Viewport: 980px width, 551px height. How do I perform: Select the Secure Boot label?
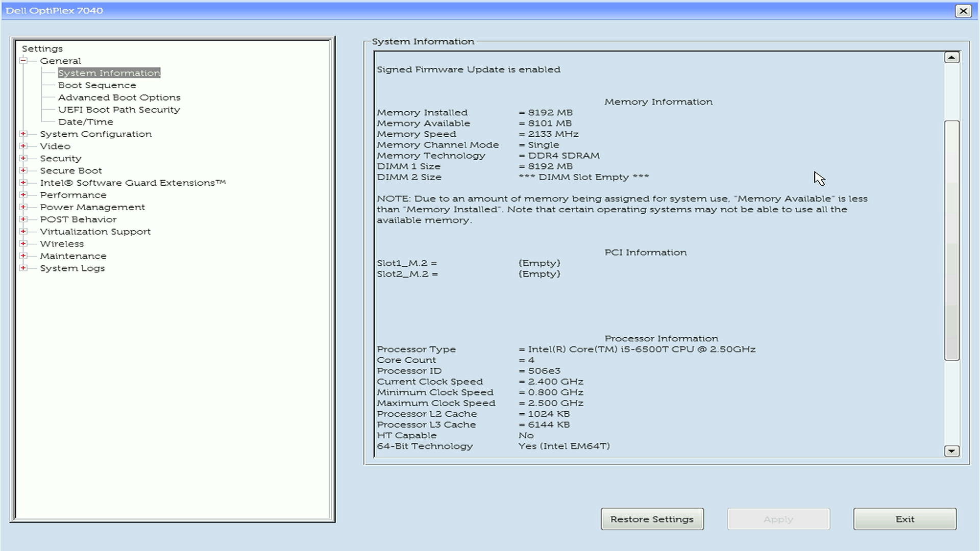(x=71, y=171)
